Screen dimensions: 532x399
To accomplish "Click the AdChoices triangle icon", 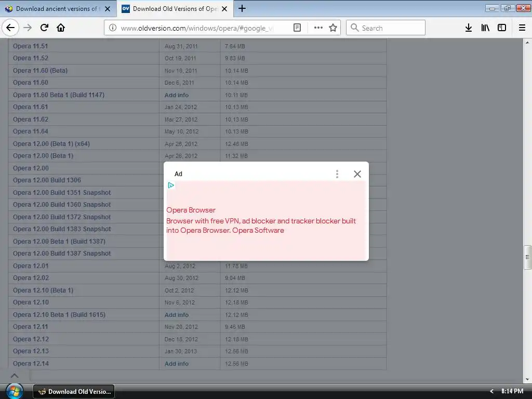I will pyautogui.click(x=171, y=185).
